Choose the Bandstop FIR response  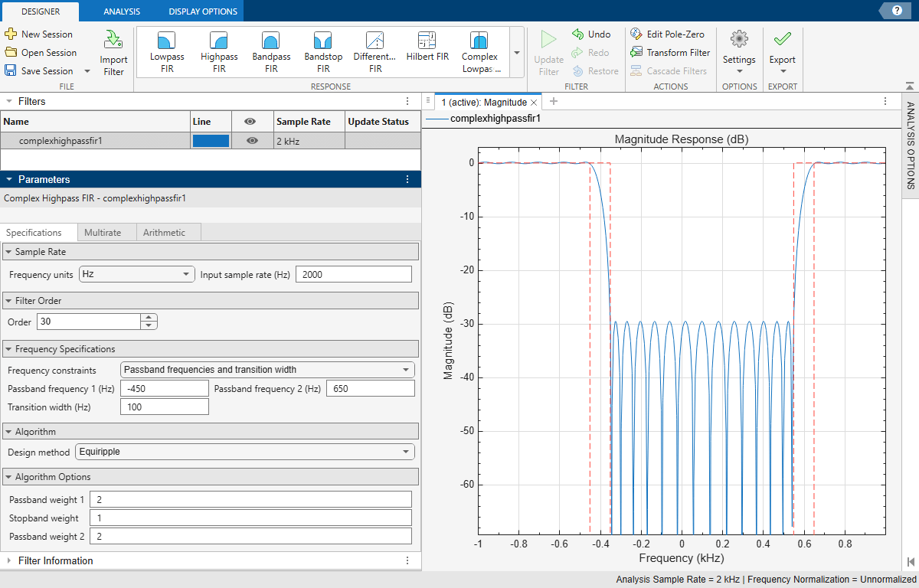tap(323, 52)
